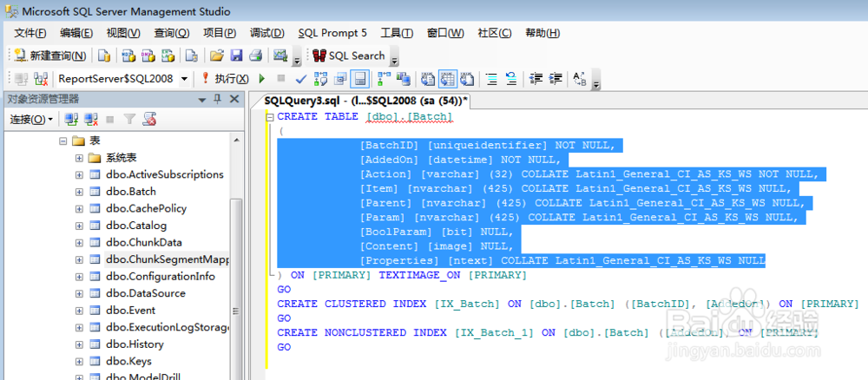Click the DMX query icon
This screenshot has height=380, width=868.
click(148, 56)
